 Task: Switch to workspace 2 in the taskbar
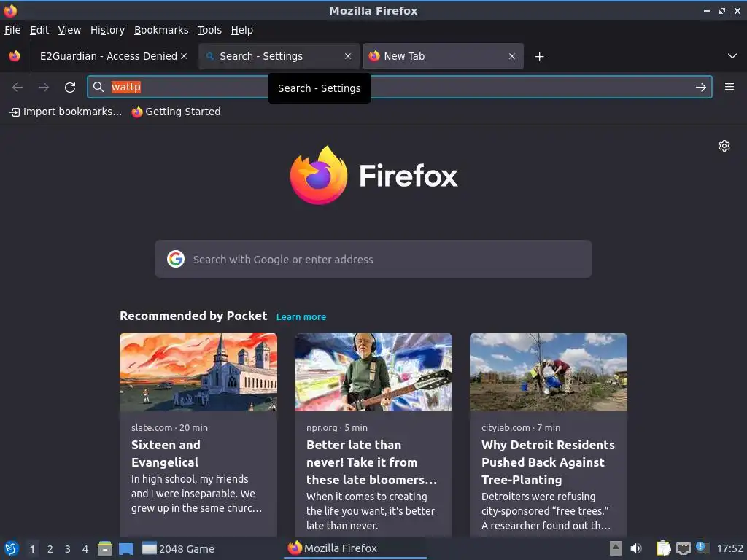pos(50,549)
